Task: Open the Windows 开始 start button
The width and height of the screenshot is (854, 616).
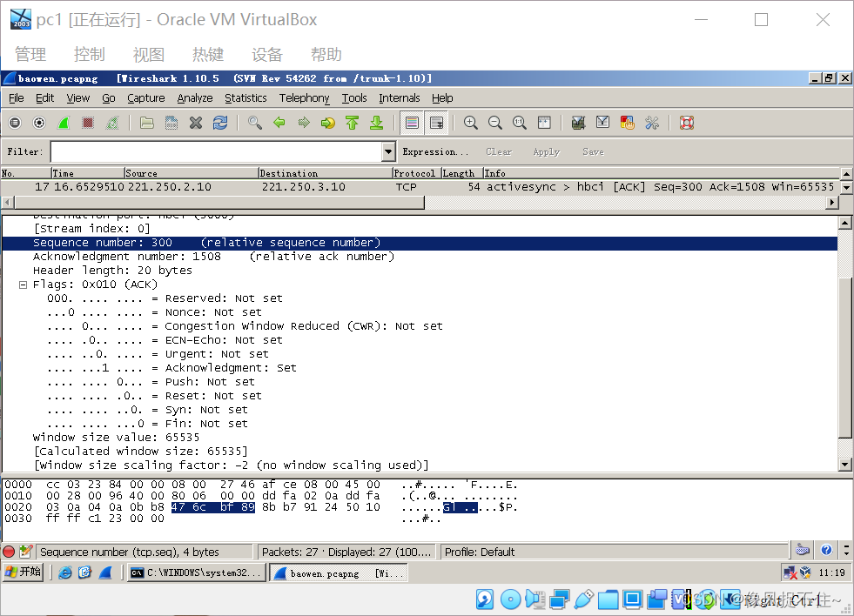Action: [x=23, y=572]
